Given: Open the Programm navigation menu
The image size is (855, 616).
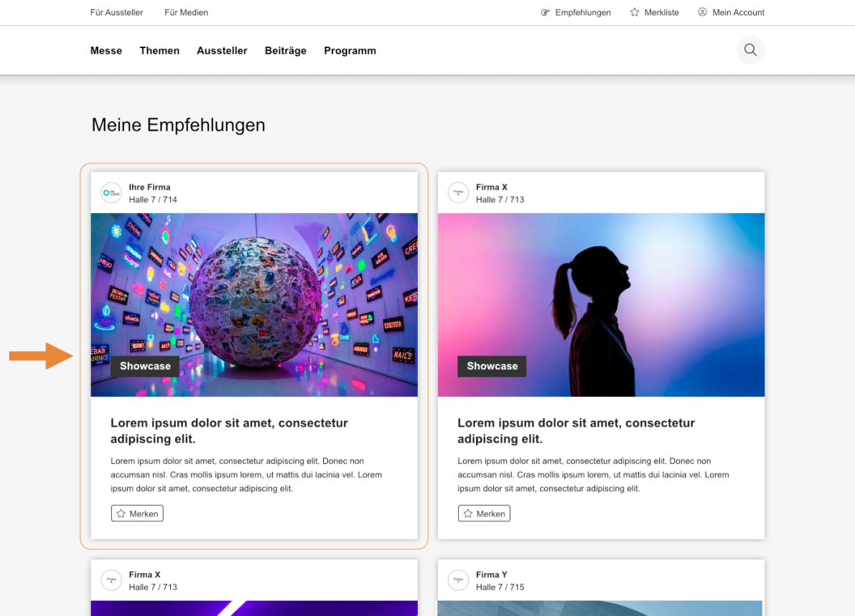Looking at the screenshot, I should pyautogui.click(x=350, y=50).
